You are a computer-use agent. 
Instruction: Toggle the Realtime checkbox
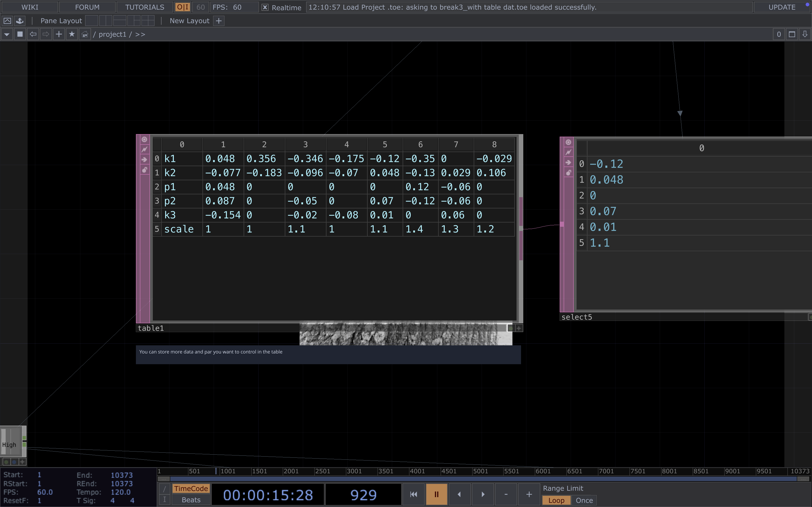(265, 7)
